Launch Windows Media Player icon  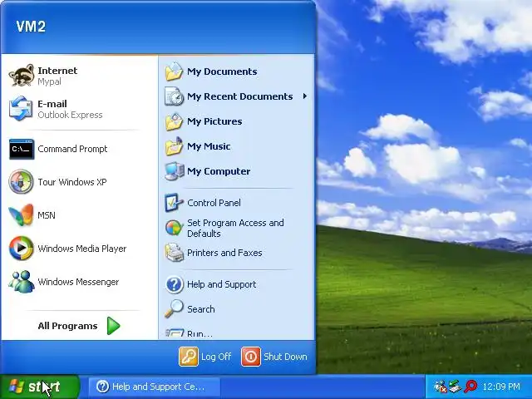[21, 249]
